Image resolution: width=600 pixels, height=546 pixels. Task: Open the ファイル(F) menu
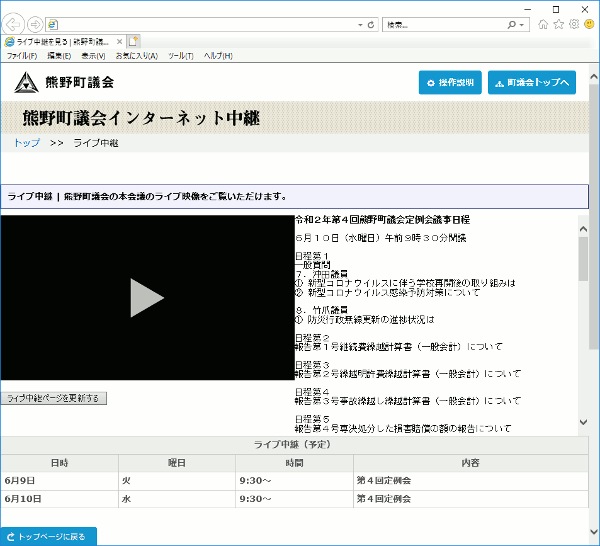coord(22,56)
